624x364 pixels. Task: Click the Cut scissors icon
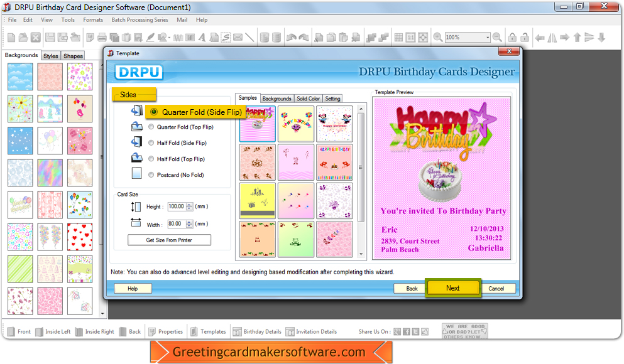(x=319, y=38)
